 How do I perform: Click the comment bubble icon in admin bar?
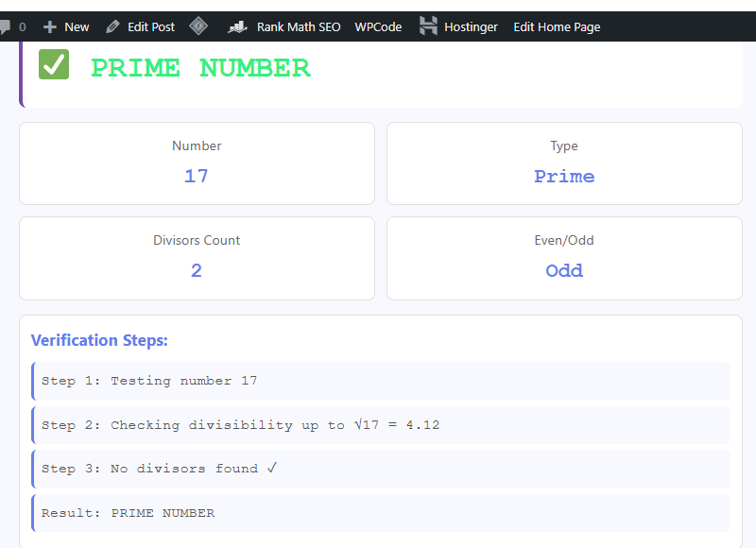(8, 26)
